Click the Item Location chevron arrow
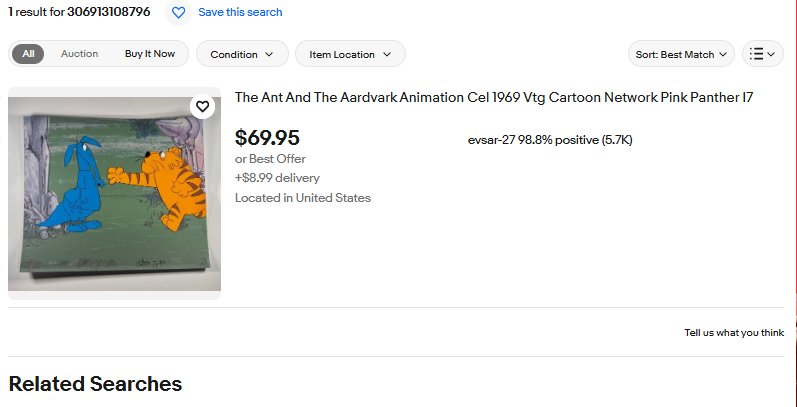The width and height of the screenshot is (797, 407). (x=387, y=54)
